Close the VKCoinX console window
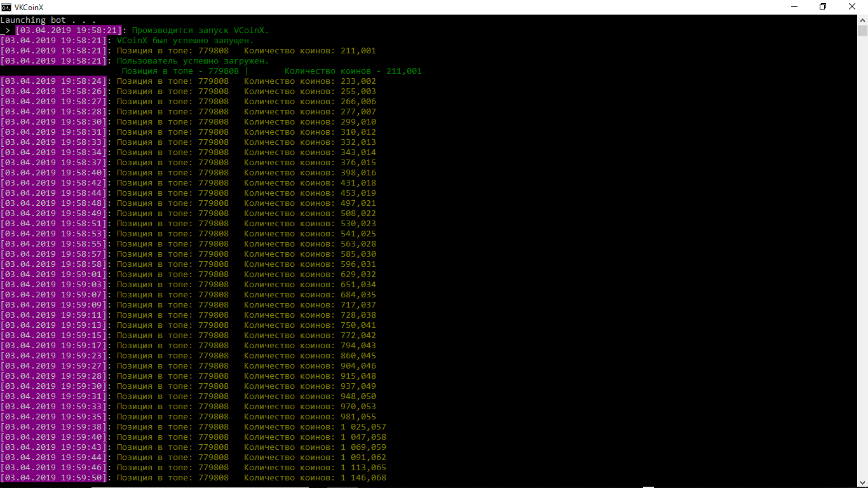The width and height of the screenshot is (868, 488). pos(852,7)
